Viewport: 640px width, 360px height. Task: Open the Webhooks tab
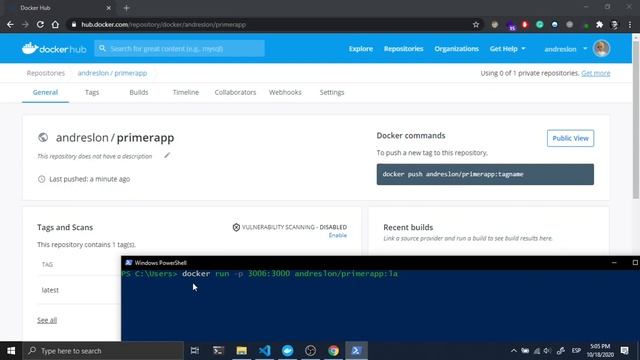pyautogui.click(x=285, y=92)
